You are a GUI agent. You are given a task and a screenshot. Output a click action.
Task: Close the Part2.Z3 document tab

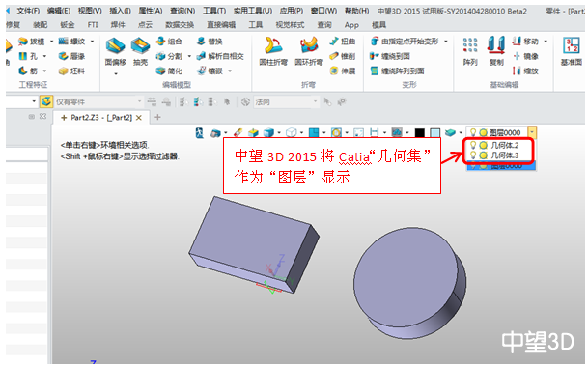coord(139,118)
